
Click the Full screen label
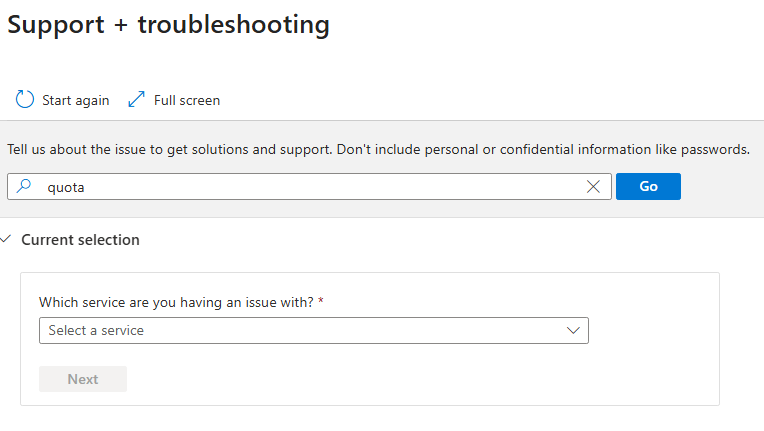(x=187, y=100)
